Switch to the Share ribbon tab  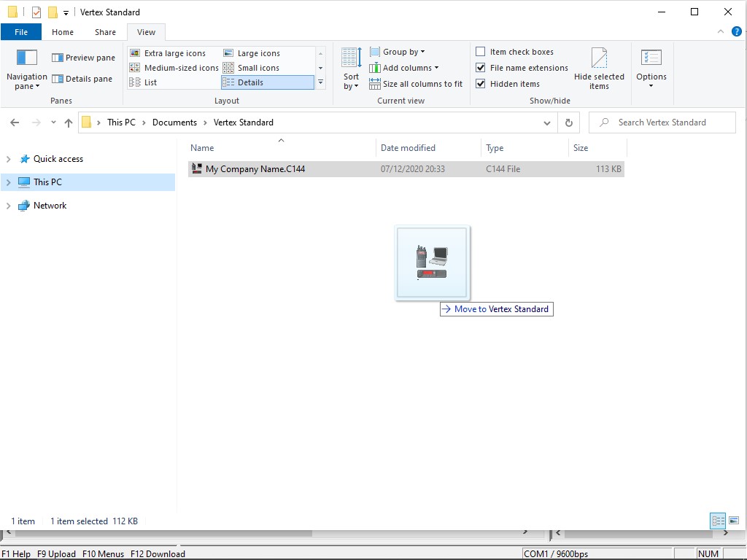pos(105,32)
